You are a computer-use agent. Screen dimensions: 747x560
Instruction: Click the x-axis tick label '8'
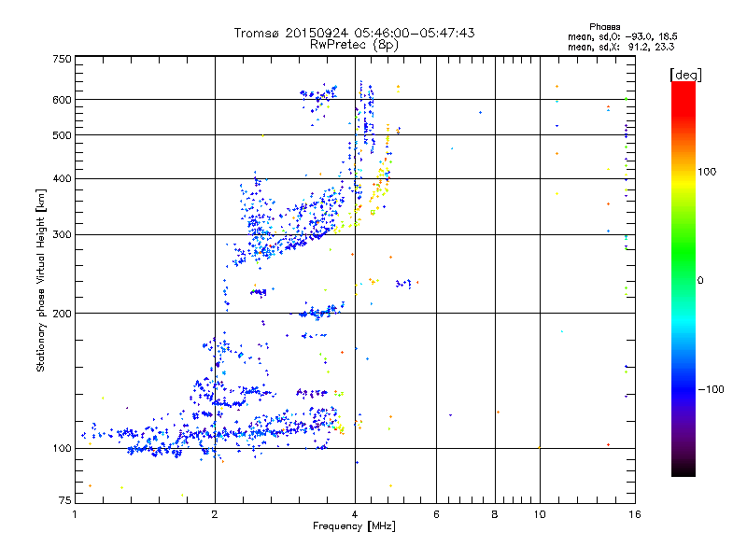(x=495, y=514)
